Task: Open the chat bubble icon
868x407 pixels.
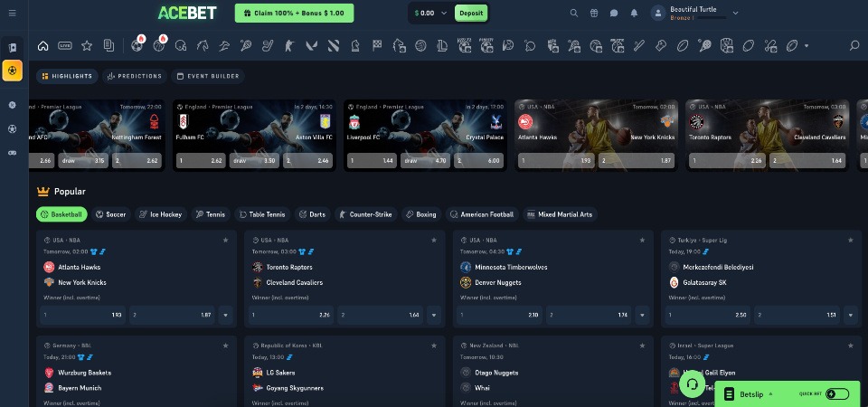Action: [614, 14]
